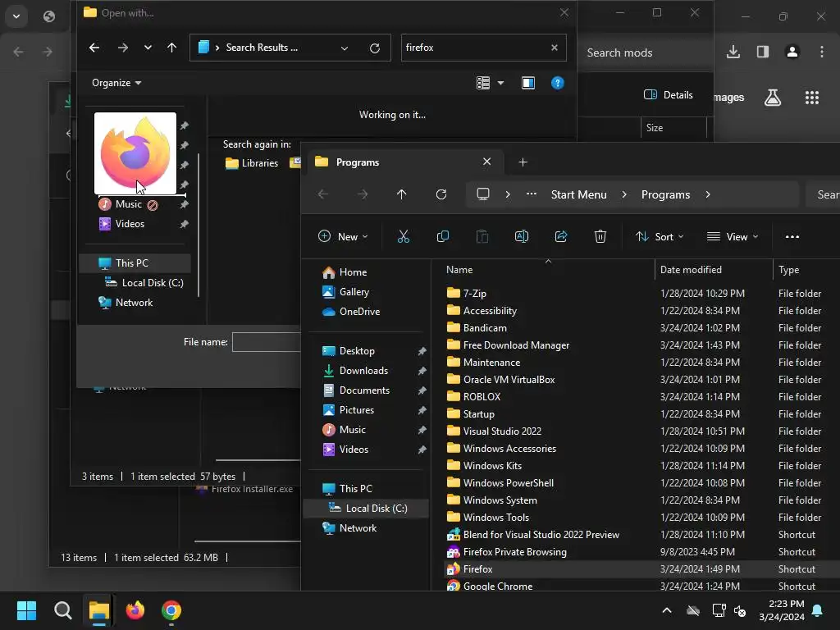Open the Organize dropdown menu
This screenshot has height=630, width=840.
point(116,83)
